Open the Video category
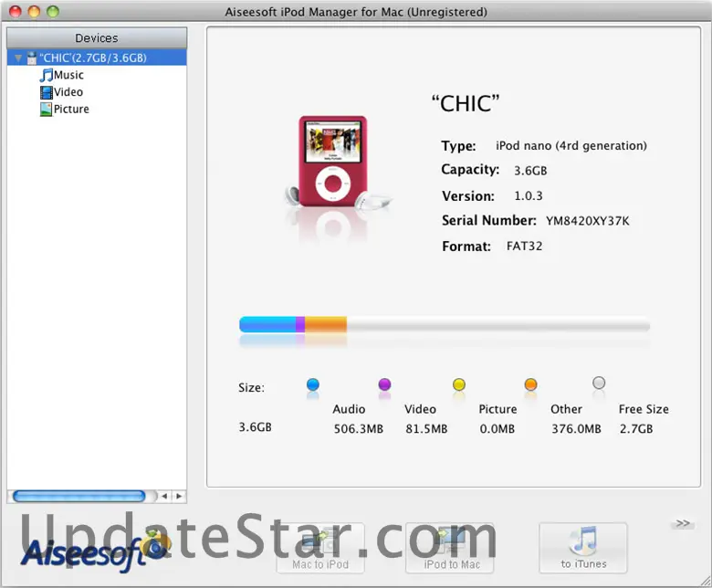Screen dimensions: 712x588 pyautogui.click(x=68, y=92)
